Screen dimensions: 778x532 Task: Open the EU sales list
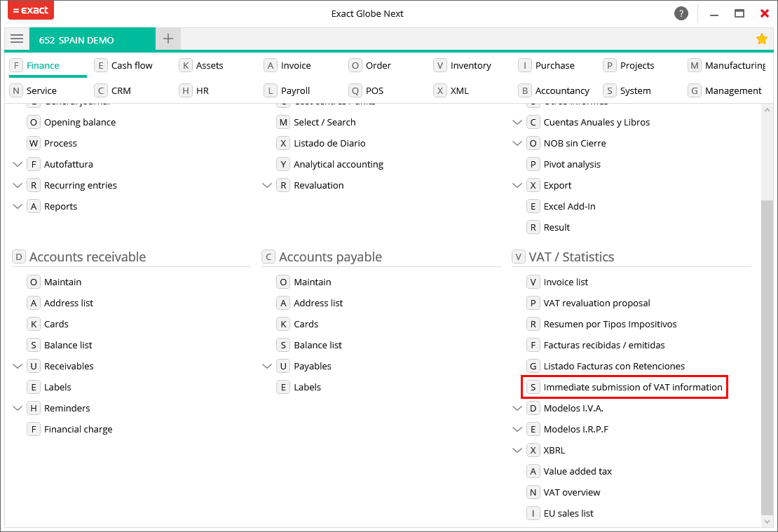(x=568, y=513)
